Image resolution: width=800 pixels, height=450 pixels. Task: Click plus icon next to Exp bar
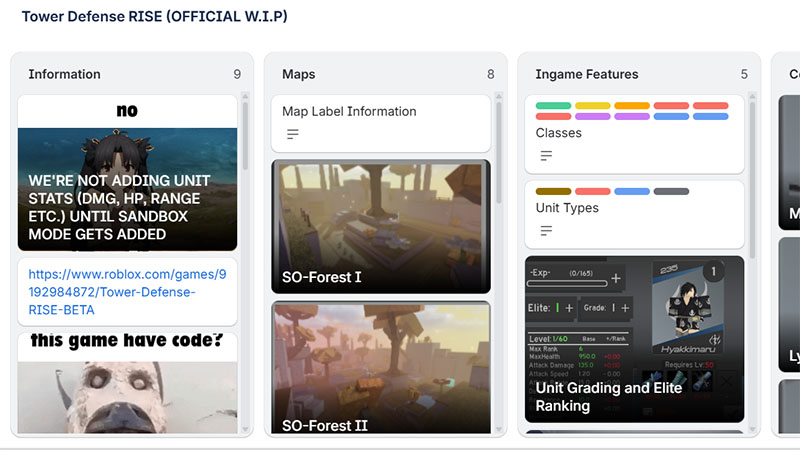pyautogui.click(x=616, y=278)
